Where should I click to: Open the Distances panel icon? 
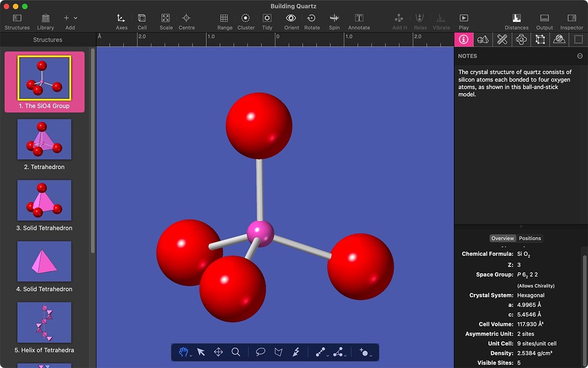(516, 20)
